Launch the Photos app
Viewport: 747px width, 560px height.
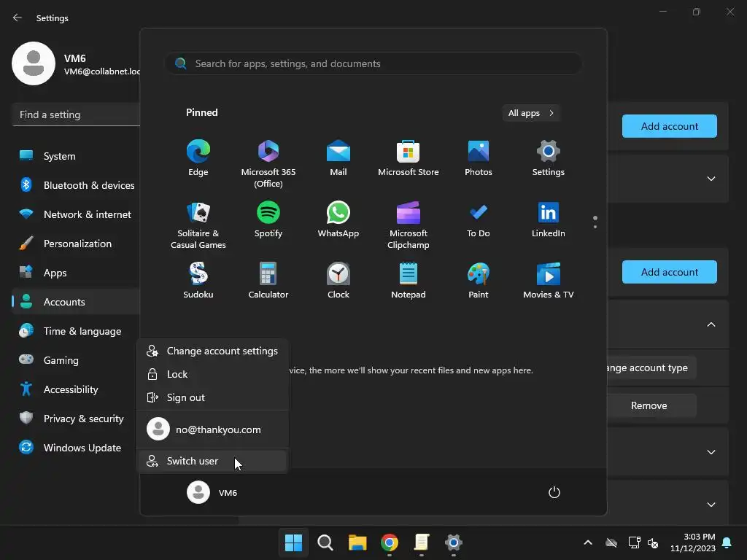[479, 158]
